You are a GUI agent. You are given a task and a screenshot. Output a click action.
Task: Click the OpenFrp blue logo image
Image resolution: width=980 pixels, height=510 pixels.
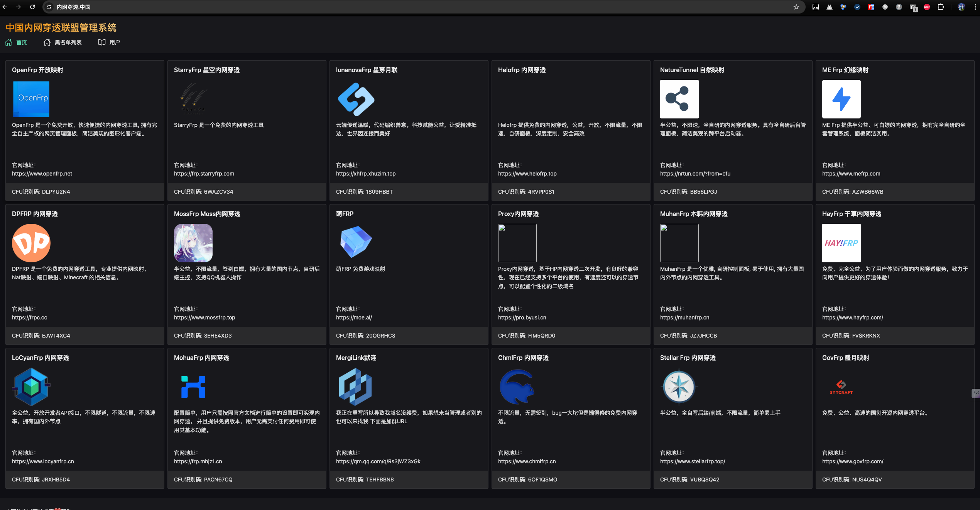pyautogui.click(x=31, y=99)
